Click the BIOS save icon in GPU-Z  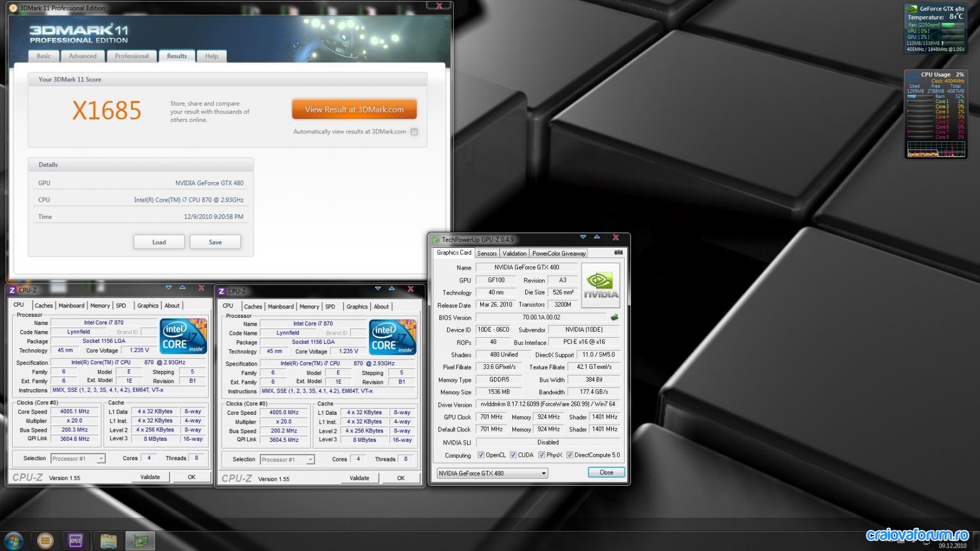pos(614,317)
